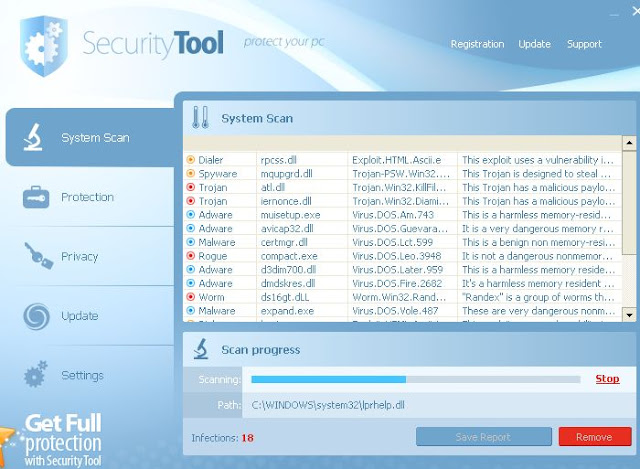The image size is (640, 469).
Task: Open Support from the top menu
Action: coord(584,44)
